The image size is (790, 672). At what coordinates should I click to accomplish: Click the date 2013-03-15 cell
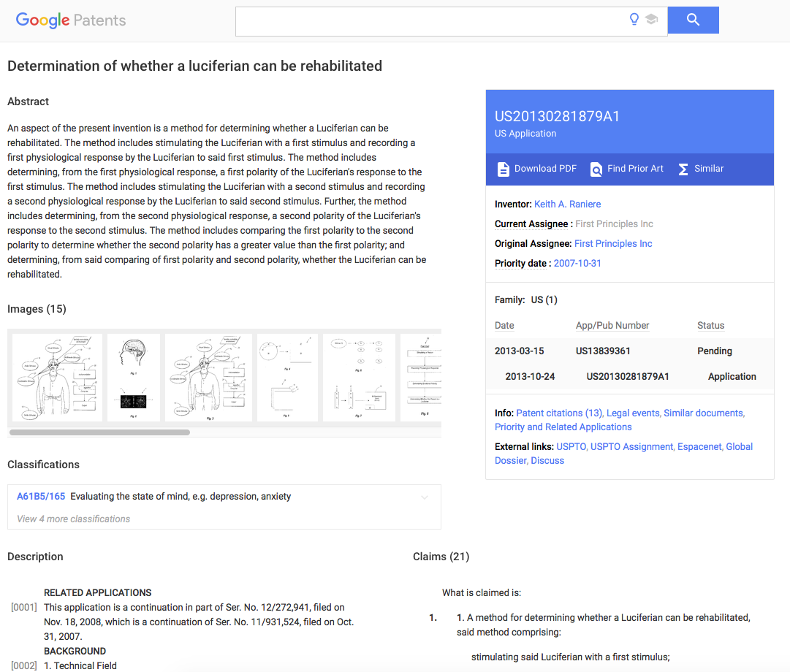tap(519, 351)
